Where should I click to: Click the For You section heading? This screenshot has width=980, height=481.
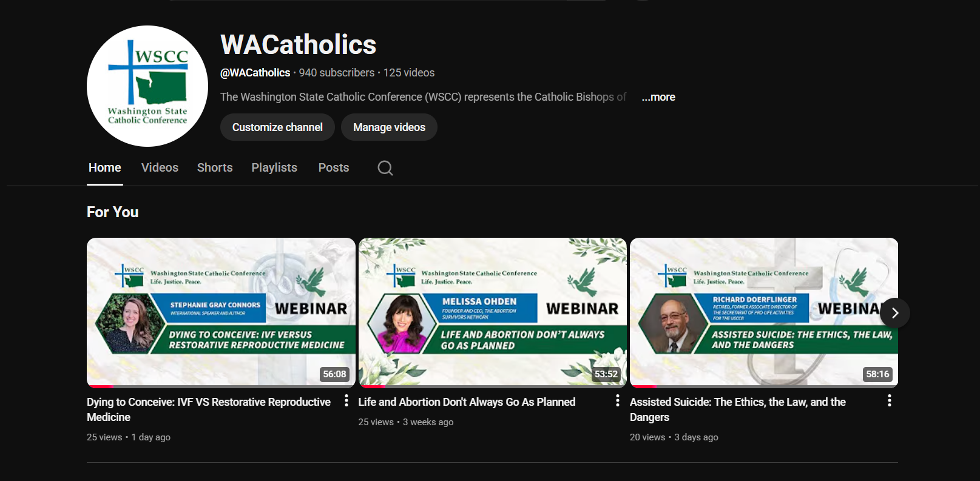[x=113, y=212]
